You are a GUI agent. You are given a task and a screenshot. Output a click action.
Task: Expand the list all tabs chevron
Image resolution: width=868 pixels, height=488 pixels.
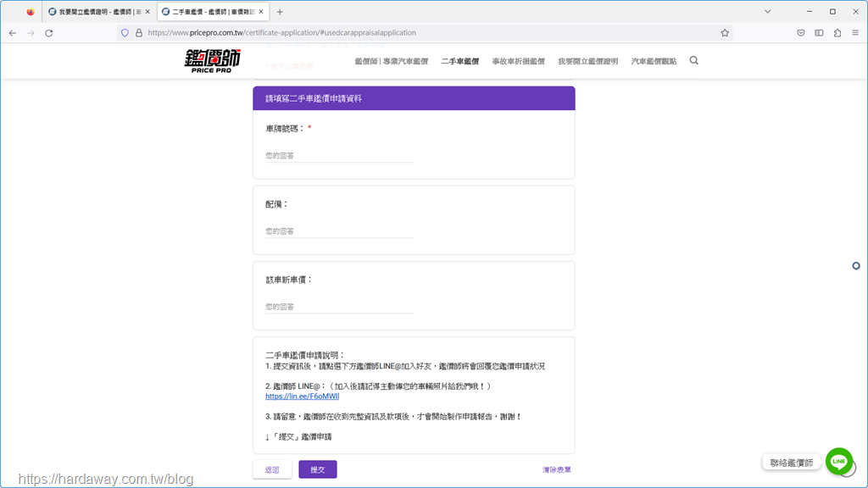pos(768,12)
